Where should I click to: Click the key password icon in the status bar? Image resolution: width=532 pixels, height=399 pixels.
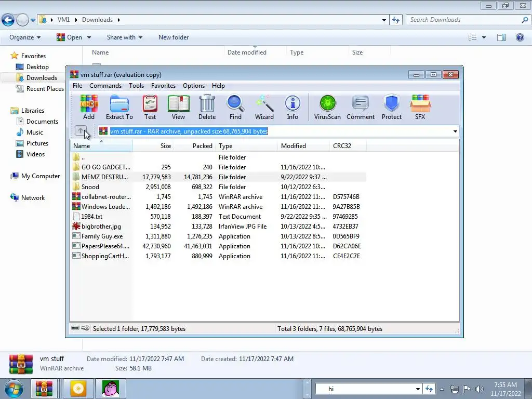click(85, 328)
